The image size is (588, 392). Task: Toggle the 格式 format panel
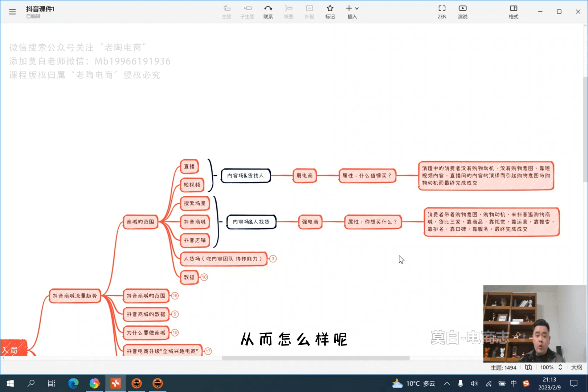click(x=513, y=12)
